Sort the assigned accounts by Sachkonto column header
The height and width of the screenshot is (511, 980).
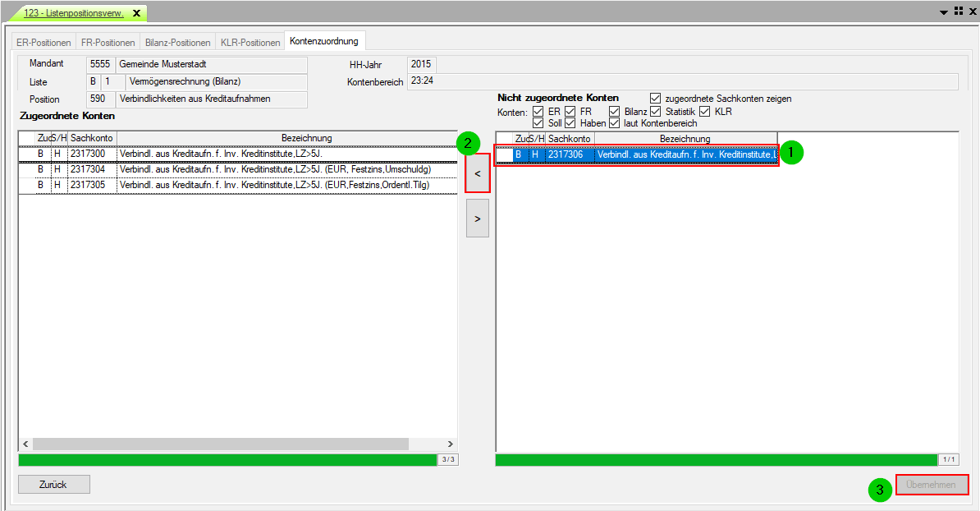tap(92, 138)
